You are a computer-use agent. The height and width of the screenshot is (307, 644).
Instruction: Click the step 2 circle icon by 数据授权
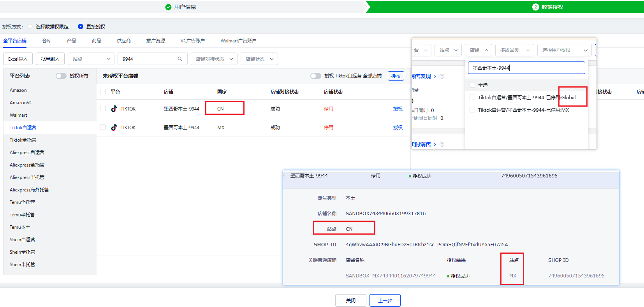pyautogui.click(x=536, y=7)
